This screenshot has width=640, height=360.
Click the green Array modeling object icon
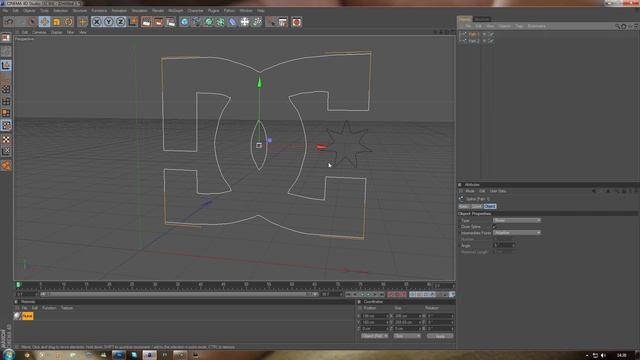point(220,22)
